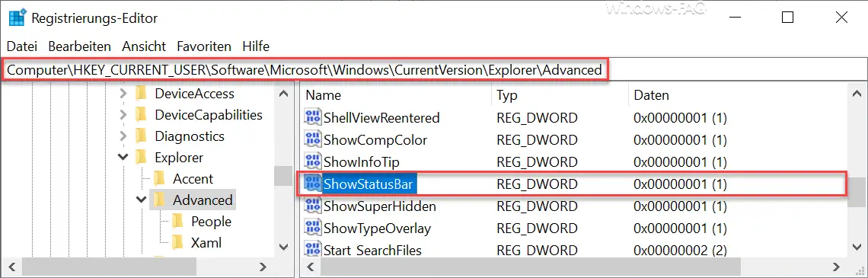Click the Start_SearchFiles DWORD icon
Image resolution: width=868 pixels, height=278 pixels.
(x=313, y=251)
